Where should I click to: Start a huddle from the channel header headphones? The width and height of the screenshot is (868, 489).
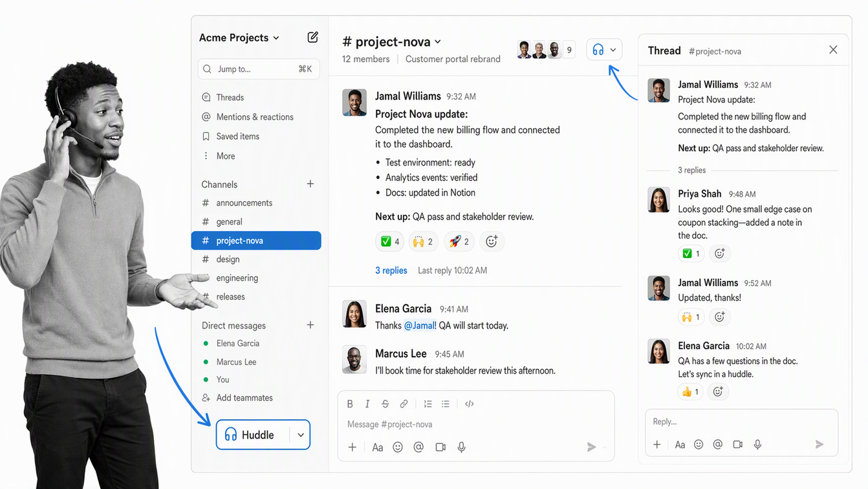[x=598, y=50]
